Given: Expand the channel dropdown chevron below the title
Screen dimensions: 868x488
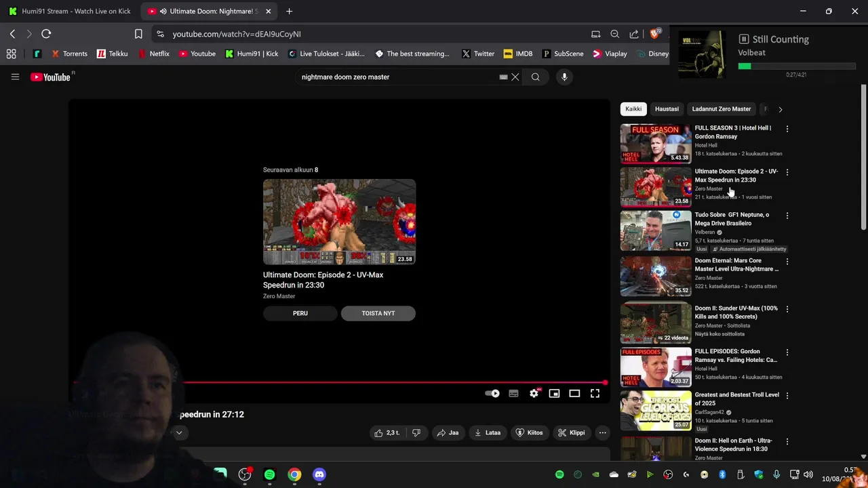Looking at the screenshot, I should click(x=179, y=432).
